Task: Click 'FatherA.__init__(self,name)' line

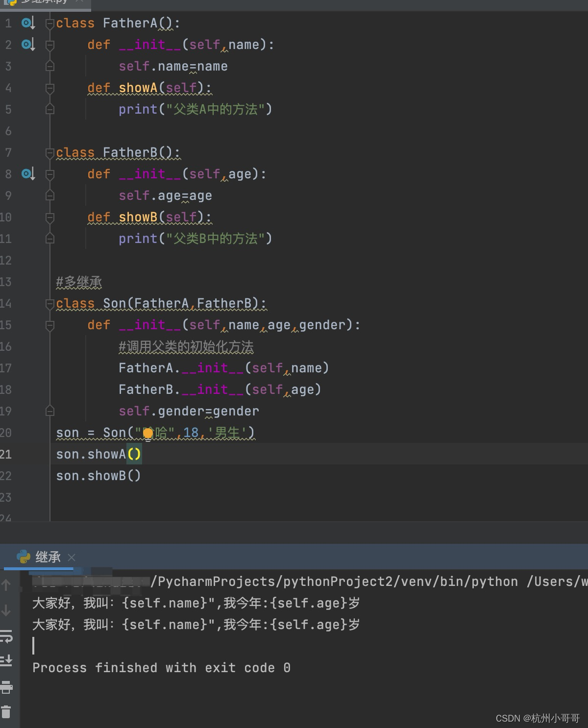Action: pos(224,368)
